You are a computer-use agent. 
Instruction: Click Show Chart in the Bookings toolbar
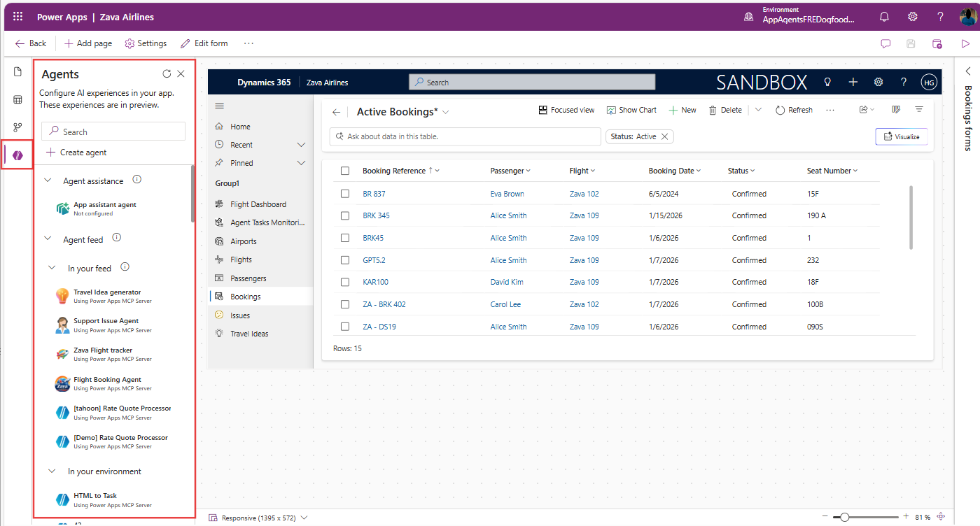[631, 109]
